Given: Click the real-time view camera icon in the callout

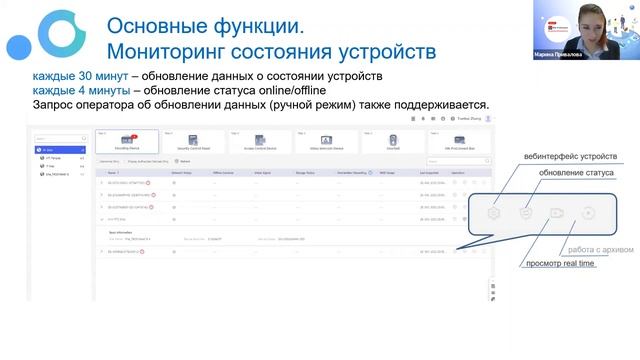Looking at the screenshot, I should tap(557, 213).
